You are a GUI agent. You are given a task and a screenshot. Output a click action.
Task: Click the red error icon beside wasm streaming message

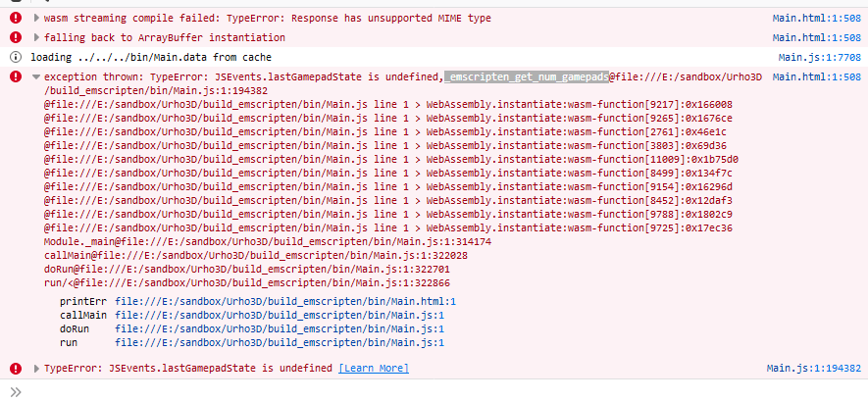click(x=16, y=18)
